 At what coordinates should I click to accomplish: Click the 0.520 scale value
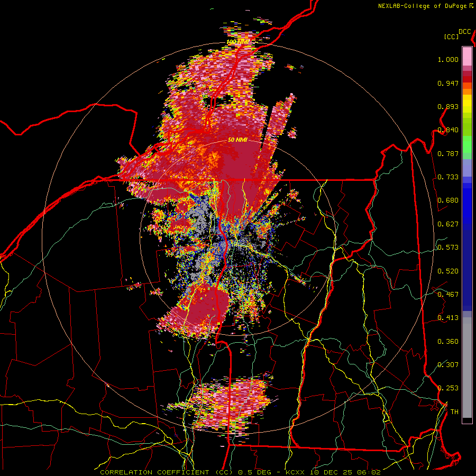(x=448, y=271)
